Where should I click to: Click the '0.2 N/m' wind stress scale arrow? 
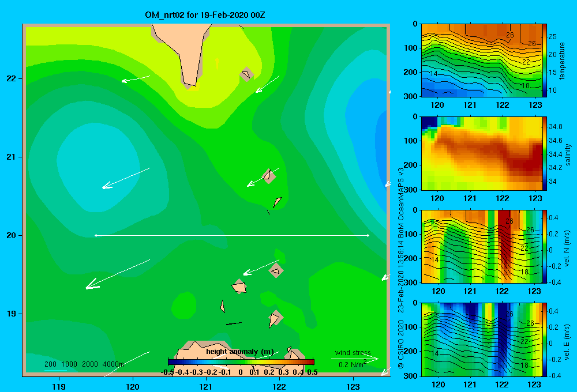pos(354,359)
